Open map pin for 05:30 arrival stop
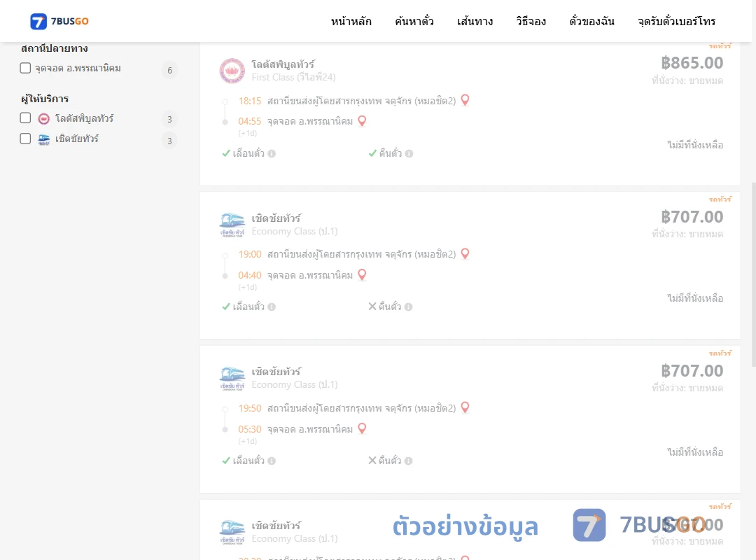 (362, 428)
